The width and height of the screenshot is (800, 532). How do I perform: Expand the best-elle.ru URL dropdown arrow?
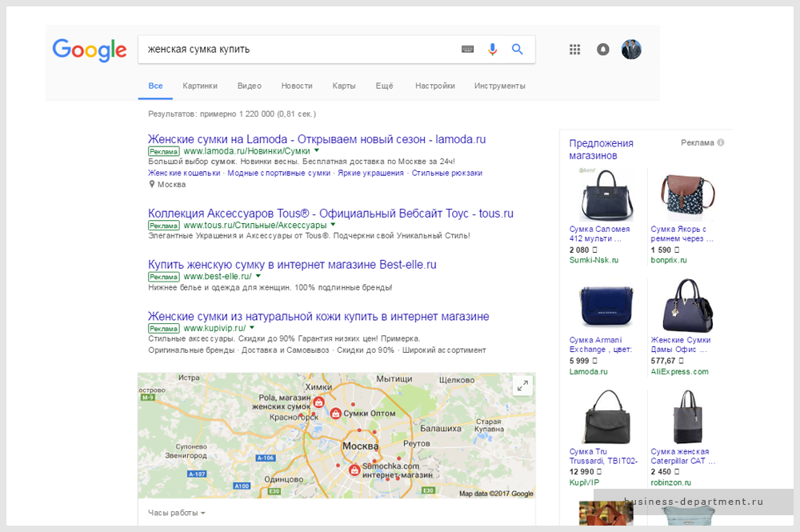click(258, 276)
